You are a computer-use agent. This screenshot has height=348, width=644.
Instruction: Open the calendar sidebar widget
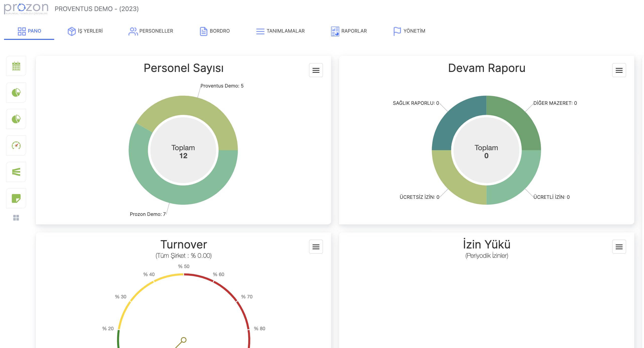click(x=16, y=66)
